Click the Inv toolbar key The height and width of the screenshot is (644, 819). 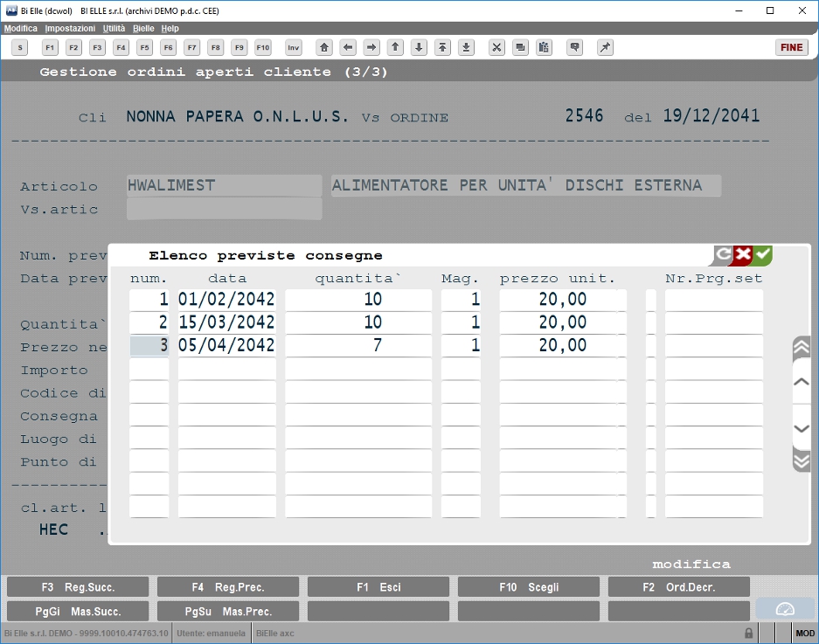294,47
